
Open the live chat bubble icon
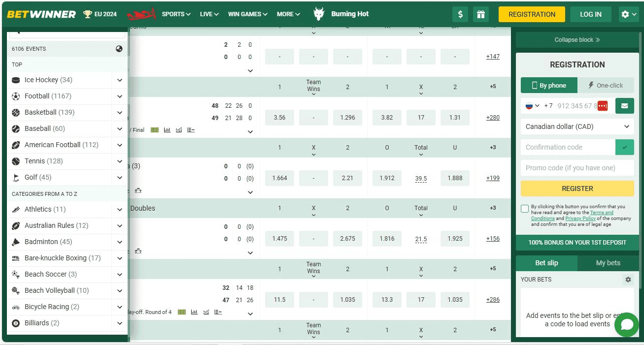[627, 325]
